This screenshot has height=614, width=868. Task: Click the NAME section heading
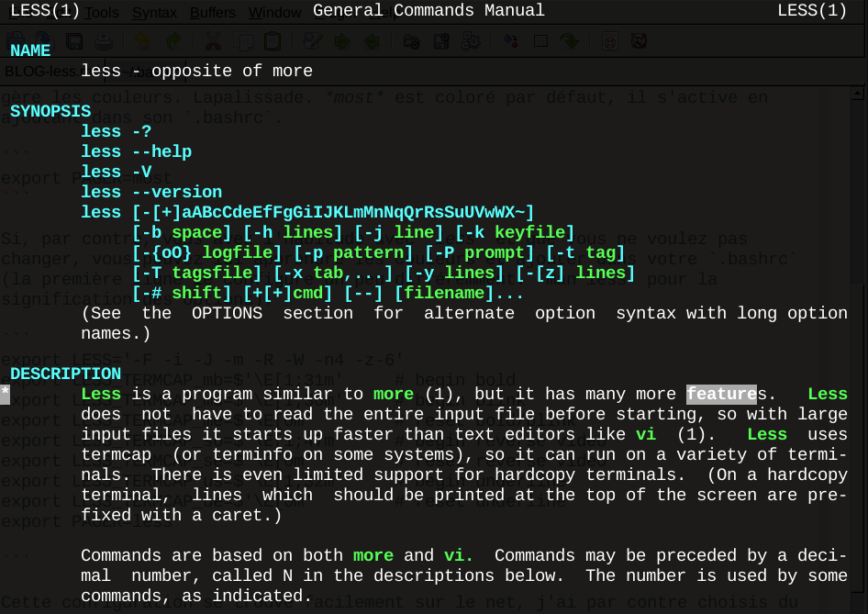(30, 50)
